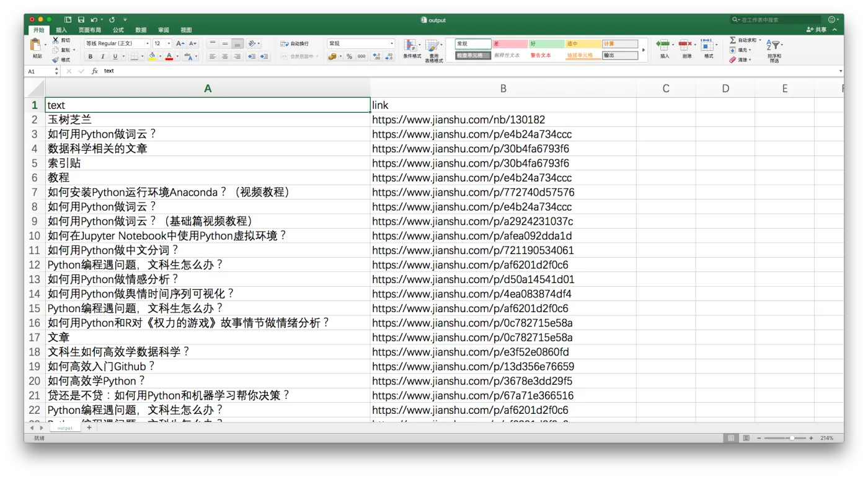Viewport: 868px width, 477px height.
Task: Click the worksheet search field
Action: [778, 20]
